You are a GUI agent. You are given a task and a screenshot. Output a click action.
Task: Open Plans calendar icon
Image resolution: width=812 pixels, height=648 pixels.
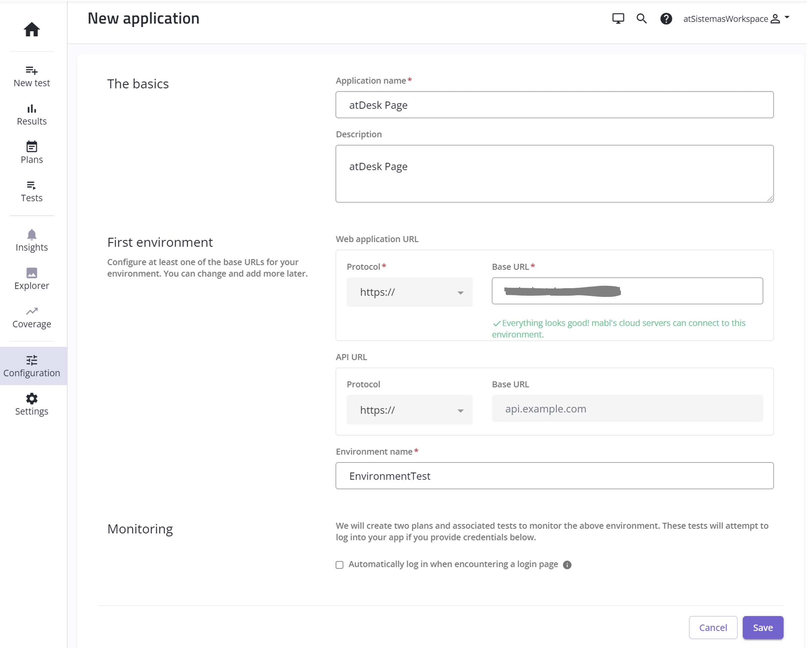tap(32, 147)
